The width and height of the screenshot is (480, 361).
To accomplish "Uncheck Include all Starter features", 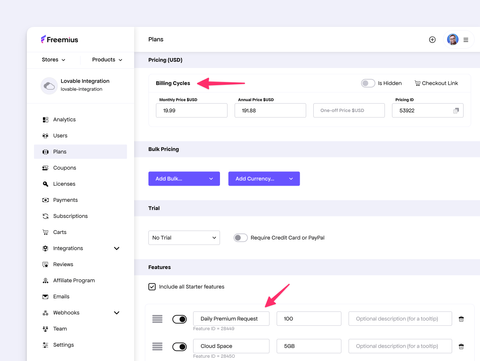I will (x=152, y=287).
